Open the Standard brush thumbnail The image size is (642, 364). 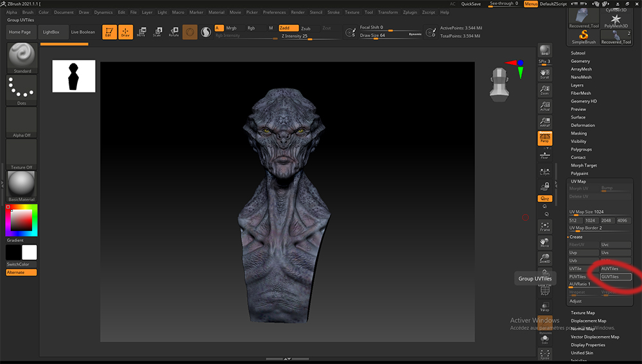(x=22, y=56)
